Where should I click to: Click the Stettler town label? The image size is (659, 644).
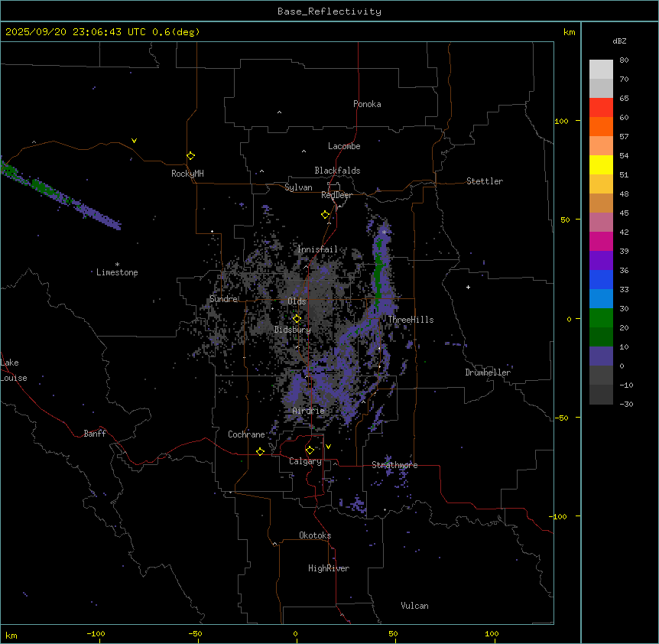[x=485, y=181]
